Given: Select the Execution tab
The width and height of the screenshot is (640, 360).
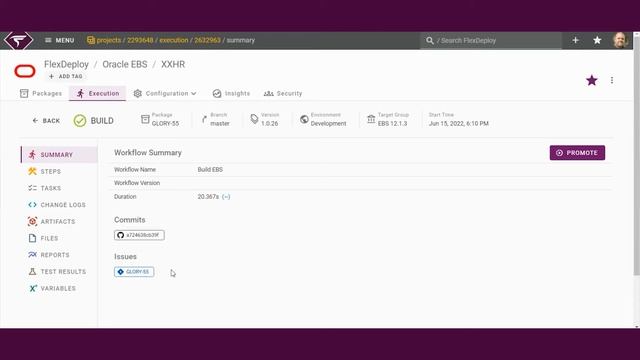Looking at the screenshot, I should 98,93.
